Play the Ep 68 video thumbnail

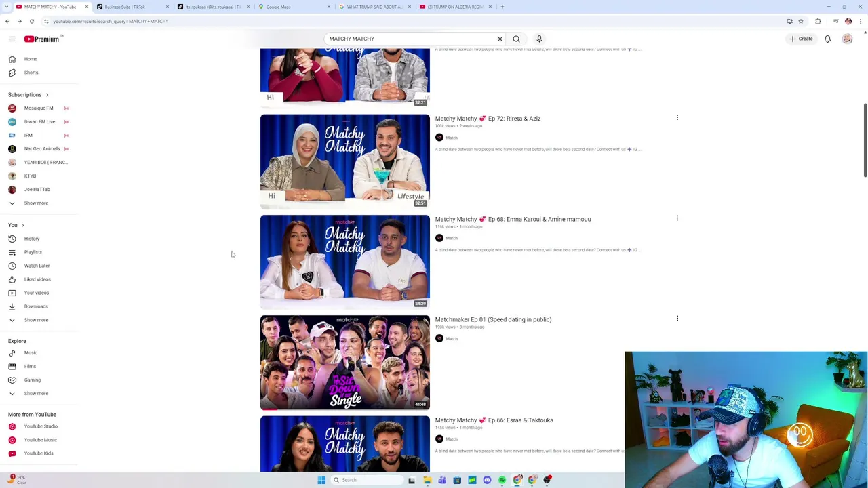(x=344, y=262)
